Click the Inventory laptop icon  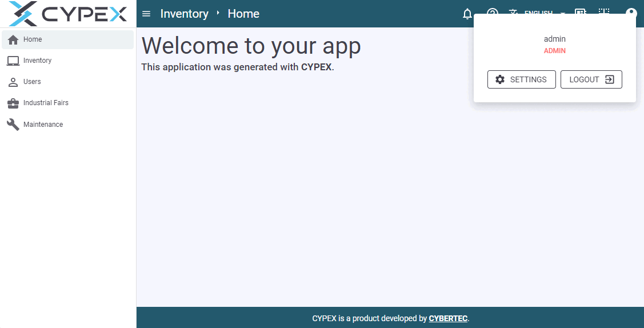13,61
